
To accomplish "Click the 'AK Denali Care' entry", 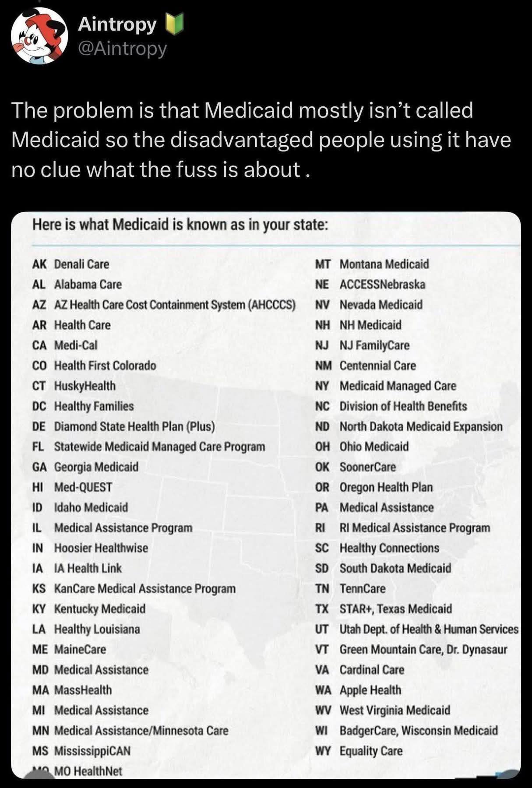I will (x=70, y=264).
